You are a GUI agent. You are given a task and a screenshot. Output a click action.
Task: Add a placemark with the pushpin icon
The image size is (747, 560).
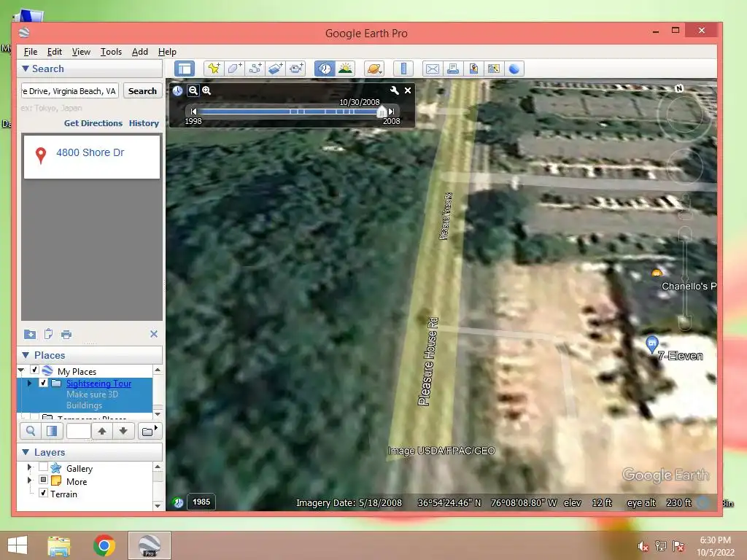[x=214, y=69]
